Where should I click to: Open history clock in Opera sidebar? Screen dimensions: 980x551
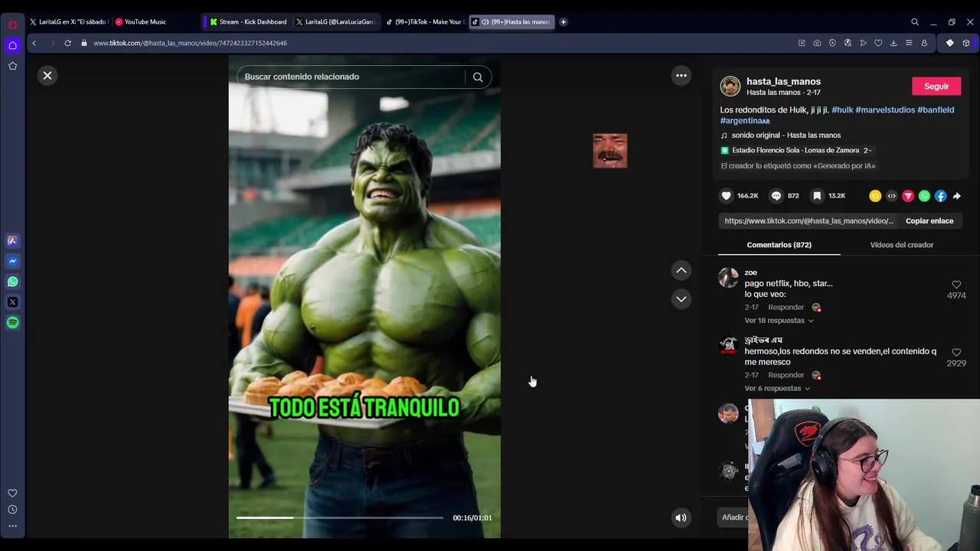pyautogui.click(x=12, y=510)
